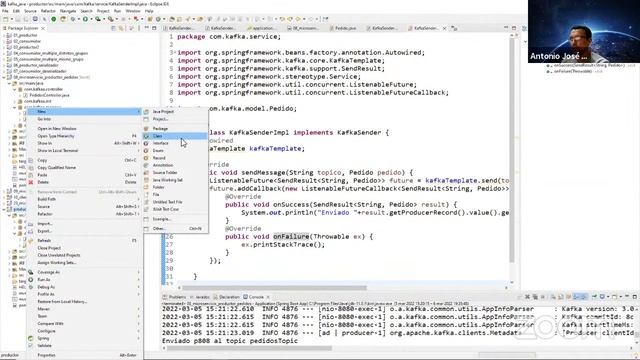Click the console horizontal scrollbar
The width and height of the screenshot is (640, 360).
(x=249, y=348)
